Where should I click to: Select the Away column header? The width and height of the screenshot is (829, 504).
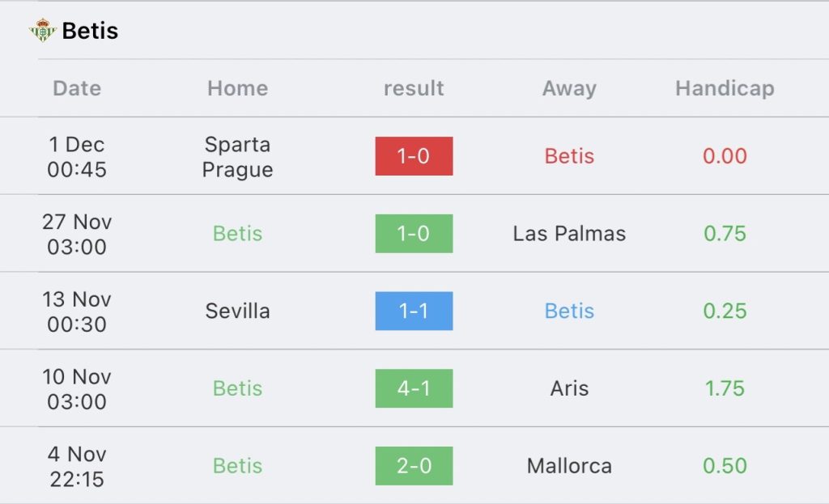569,89
